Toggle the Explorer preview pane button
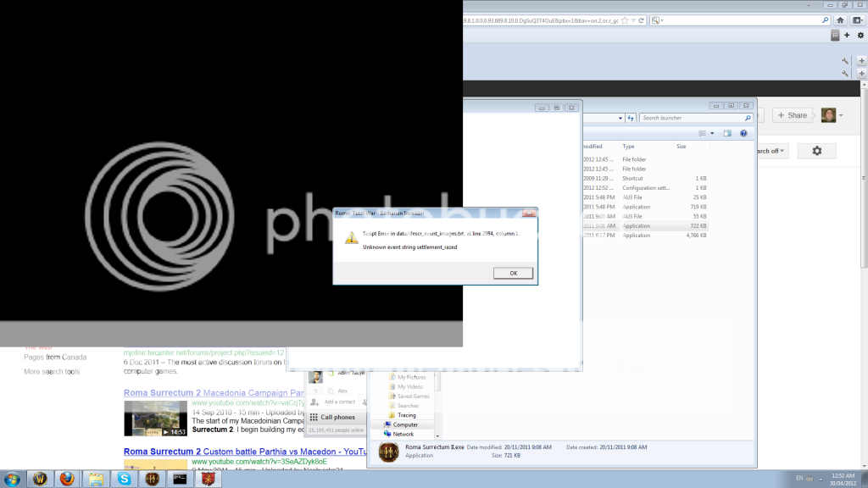 (727, 133)
